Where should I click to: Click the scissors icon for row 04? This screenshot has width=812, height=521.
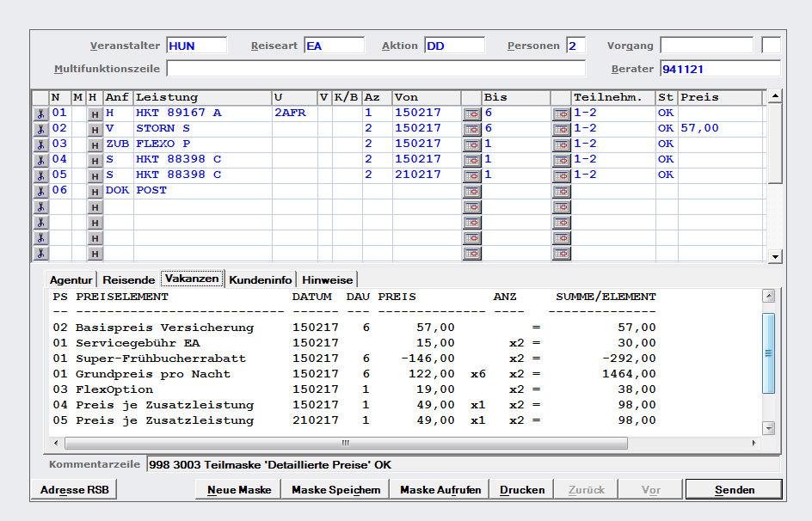coord(40,160)
